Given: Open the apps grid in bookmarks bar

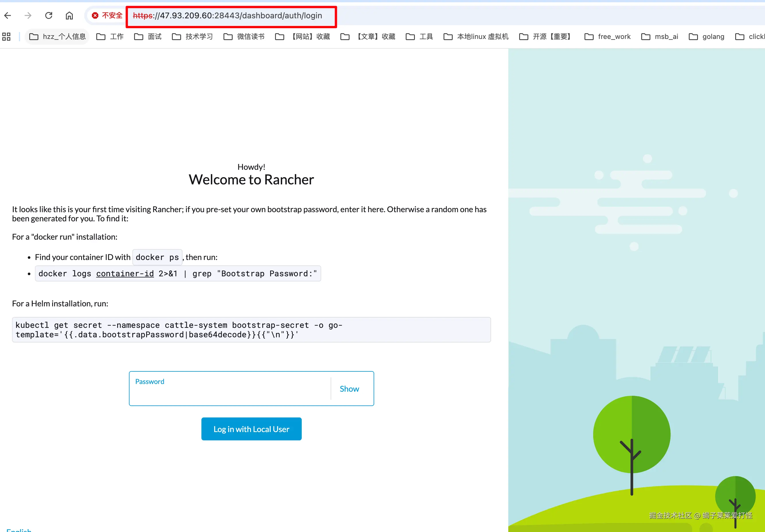Looking at the screenshot, I should pos(6,37).
